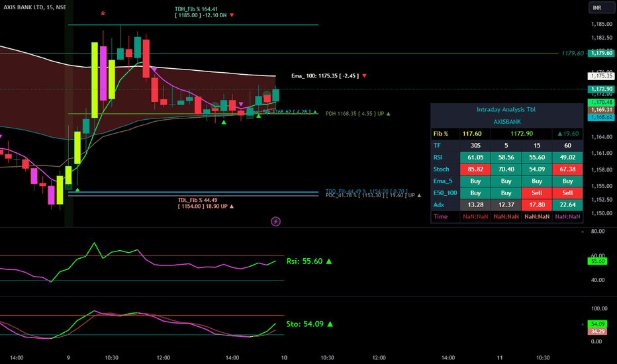Image resolution: width=617 pixels, height=364 pixels.
Task: Click the TDL_Fib % 44.49 label
Action: tap(197, 200)
